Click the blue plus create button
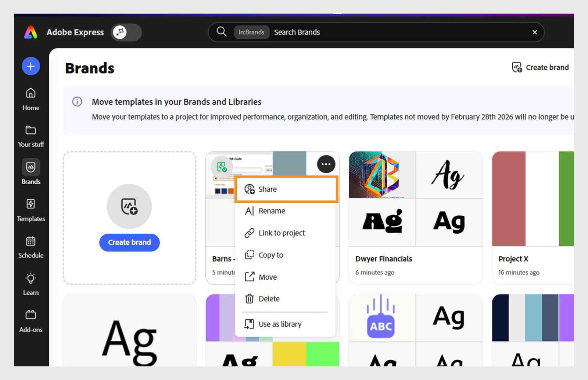The width and height of the screenshot is (588, 380). (x=31, y=66)
